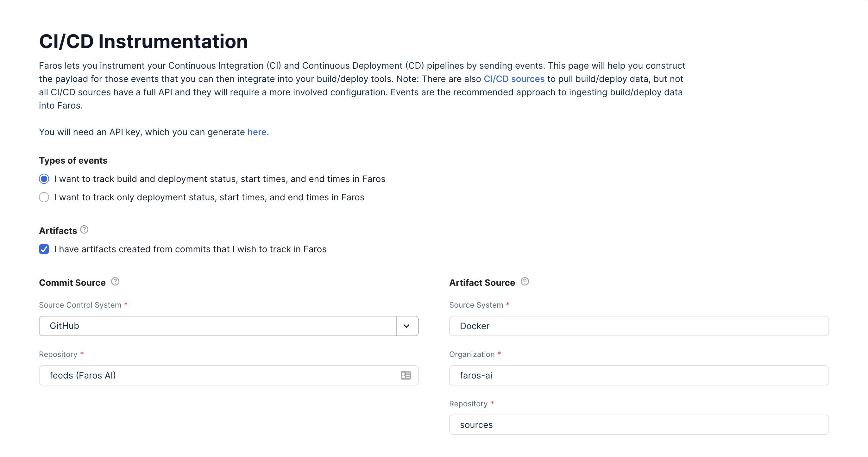The image size is (868, 457).
Task: Click the build and deployment option label text
Action: (x=219, y=179)
